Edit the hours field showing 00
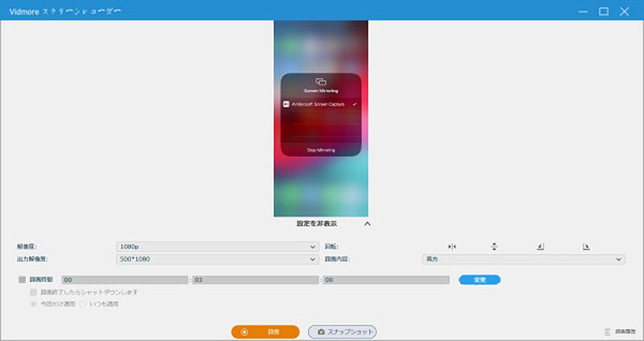644x341 pixels. pos(125,280)
